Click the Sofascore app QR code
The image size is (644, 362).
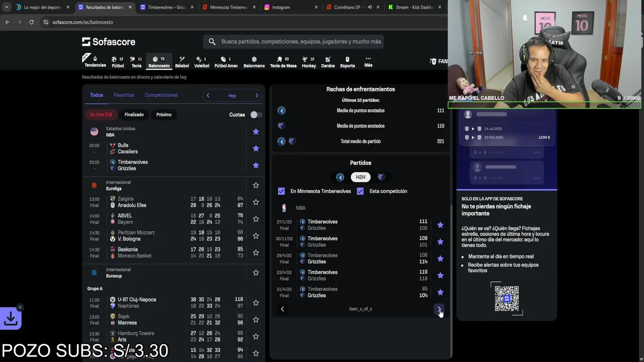507,299
